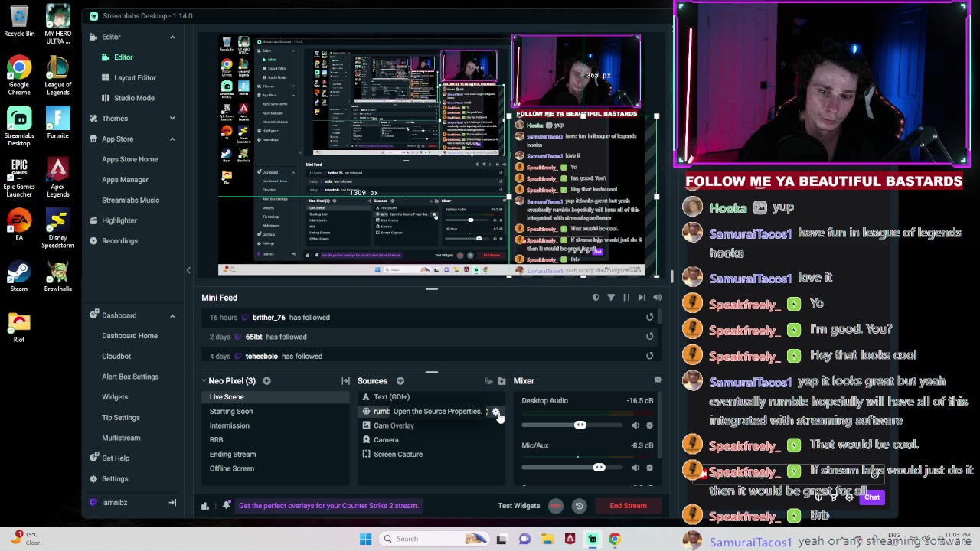Log out using the arrow beside iamnibz
The height and width of the screenshot is (551, 980).
(x=172, y=503)
